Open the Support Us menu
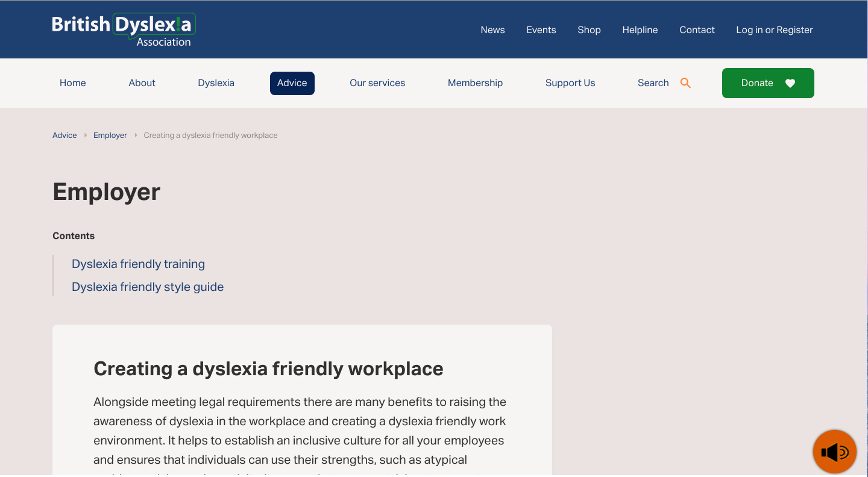Screen dimensions: 868x477 (570, 83)
